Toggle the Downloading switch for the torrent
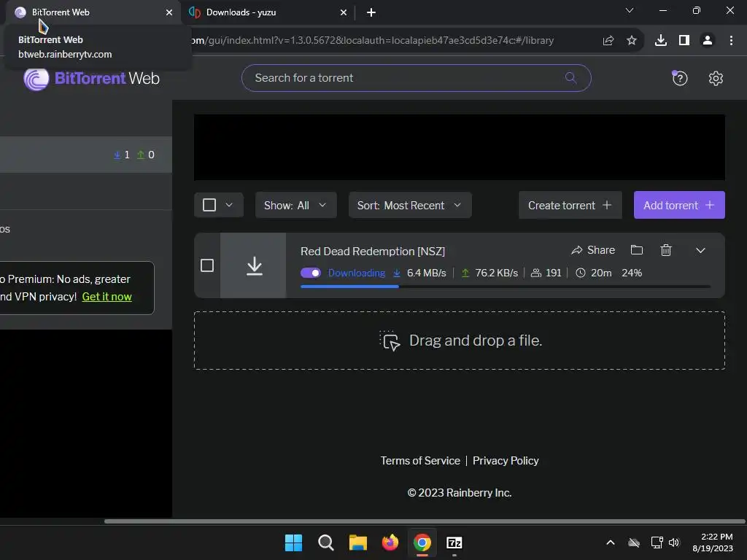This screenshot has height=560, width=747. pos(311,273)
